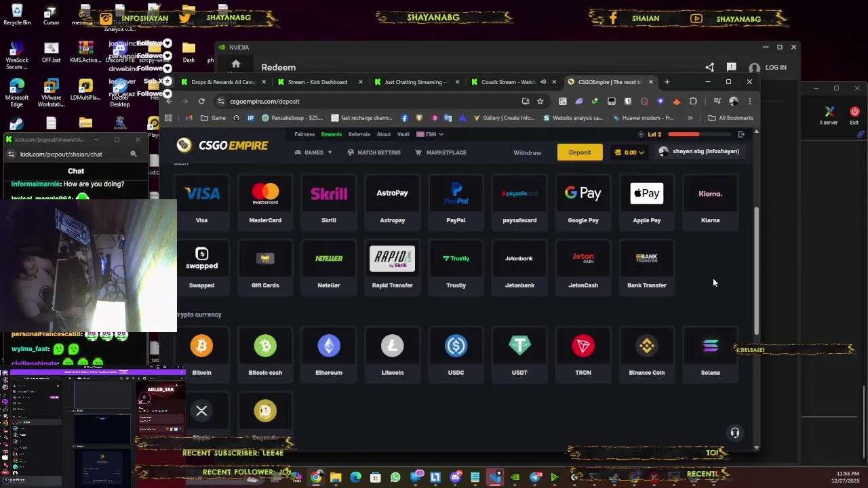The height and width of the screenshot is (488, 868).
Task: Open the Referrals link
Action: [x=359, y=134]
